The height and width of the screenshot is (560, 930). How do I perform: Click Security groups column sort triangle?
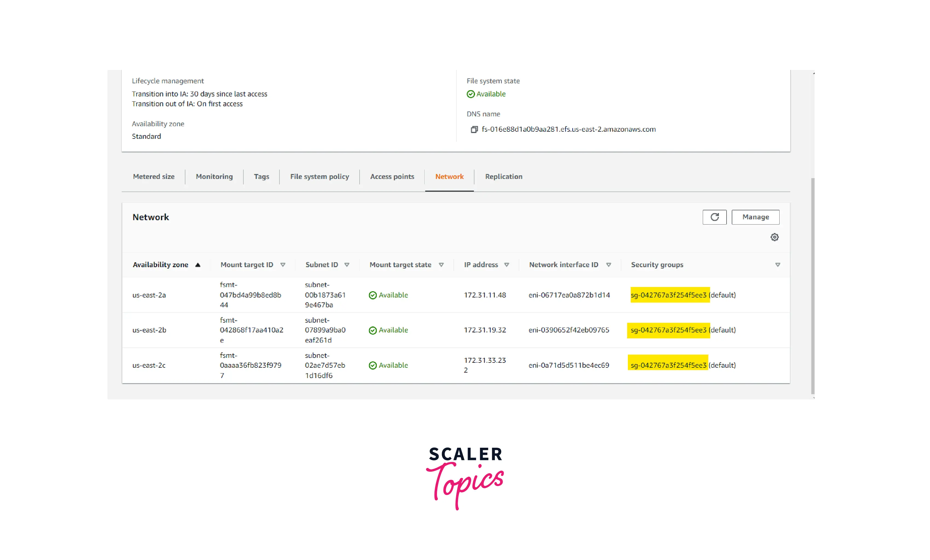777,265
